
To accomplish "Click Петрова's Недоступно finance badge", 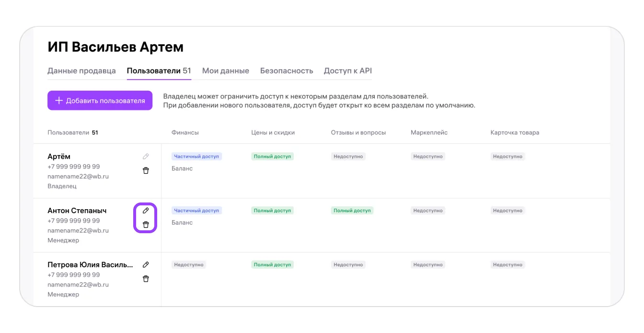I will coord(189,265).
